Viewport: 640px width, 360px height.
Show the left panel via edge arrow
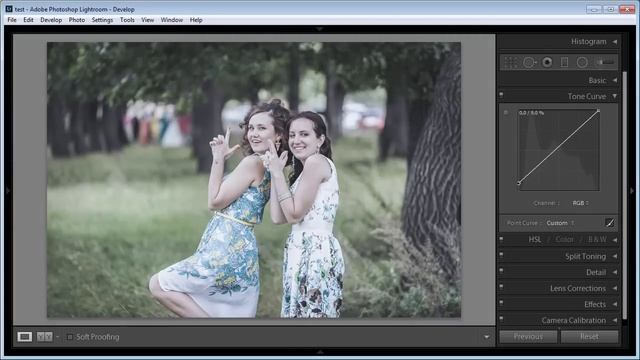coord(8,190)
